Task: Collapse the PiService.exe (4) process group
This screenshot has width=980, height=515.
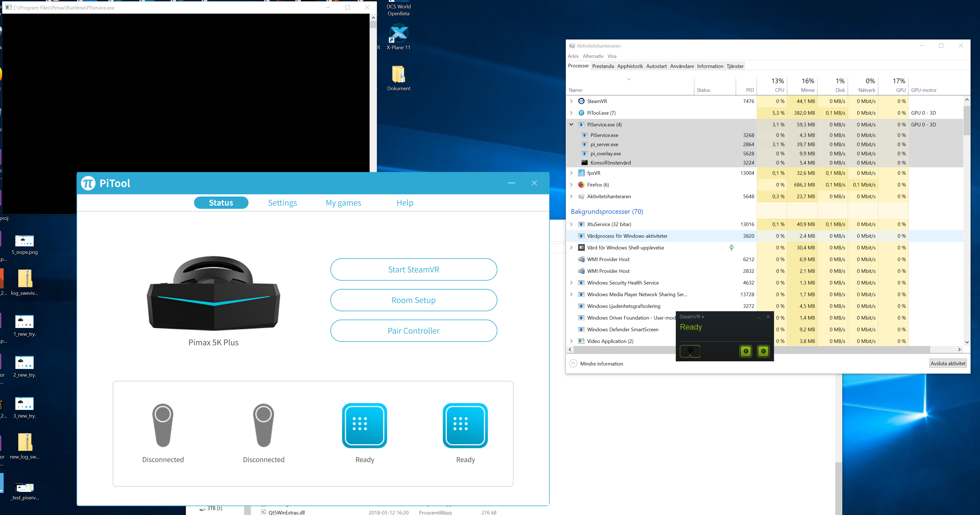Action: coord(571,124)
